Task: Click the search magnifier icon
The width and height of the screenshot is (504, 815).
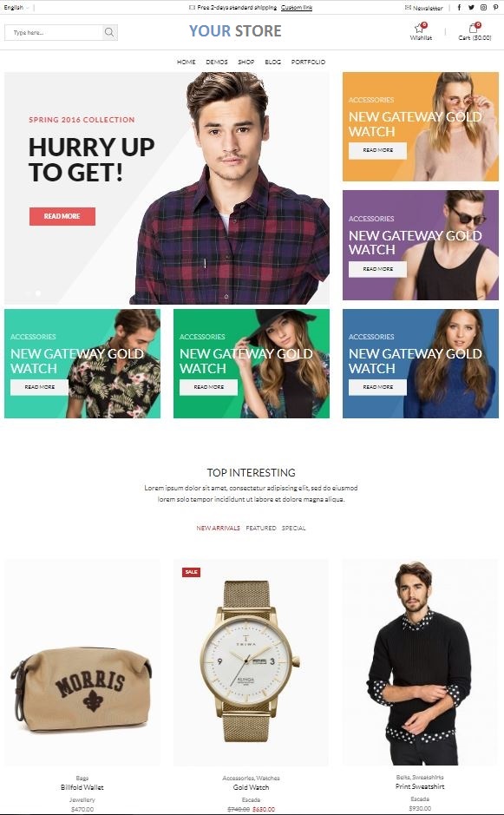Action: [x=109, y=32]
